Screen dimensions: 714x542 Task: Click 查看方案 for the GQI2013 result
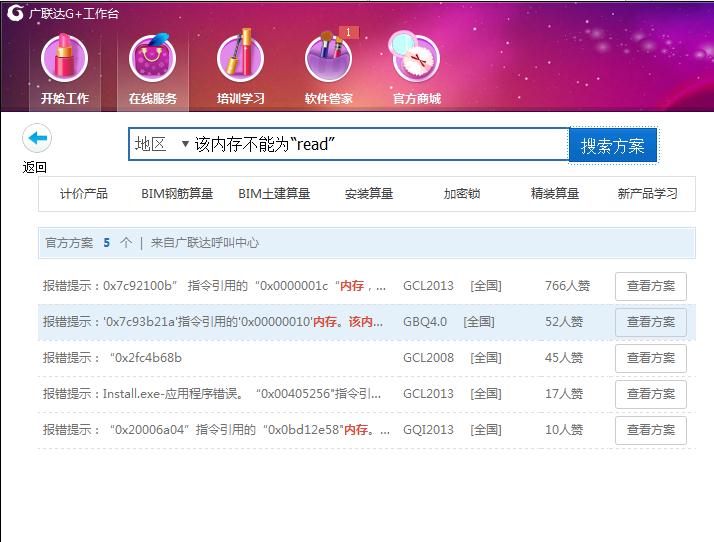tap(651, 430)
